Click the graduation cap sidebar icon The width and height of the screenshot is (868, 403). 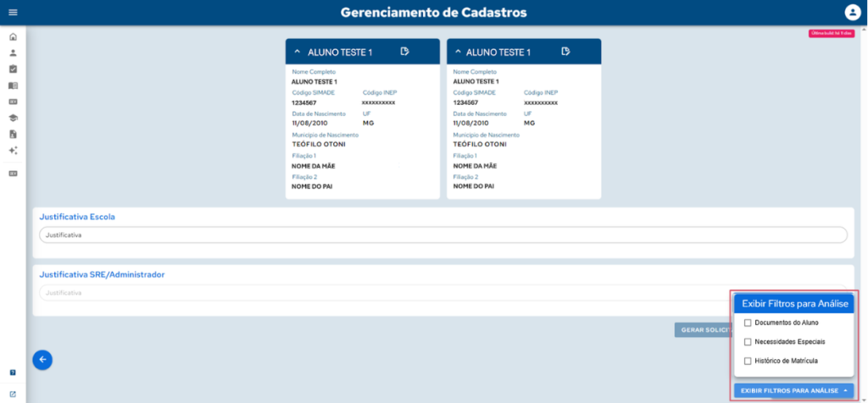(x=13, y=118)
